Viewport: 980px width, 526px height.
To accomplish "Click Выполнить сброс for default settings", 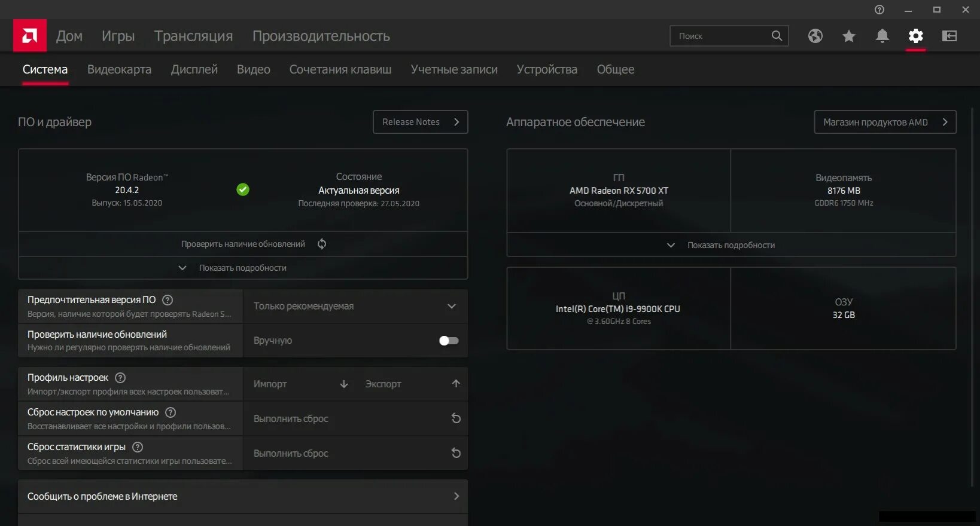I will click(x=355, y=418).
